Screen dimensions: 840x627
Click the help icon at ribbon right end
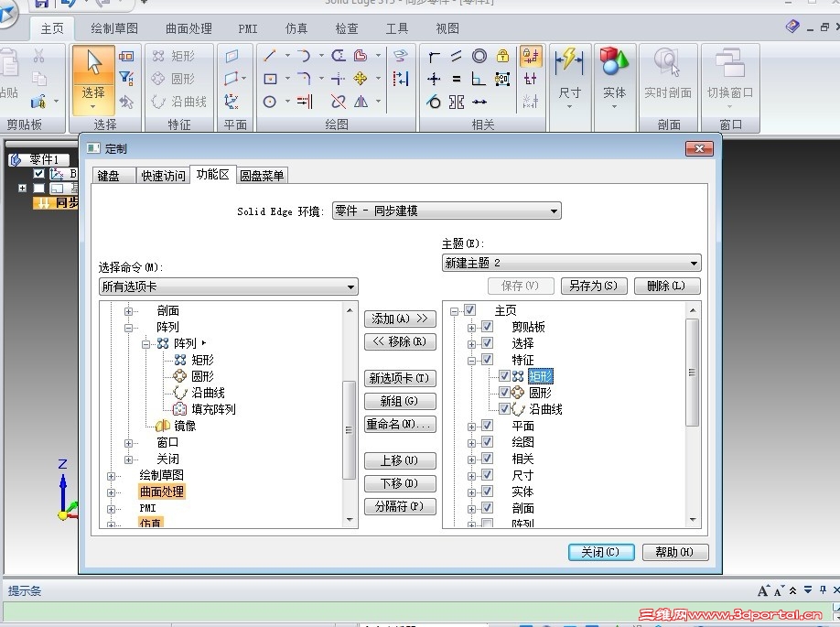click(x=792, y=27)
